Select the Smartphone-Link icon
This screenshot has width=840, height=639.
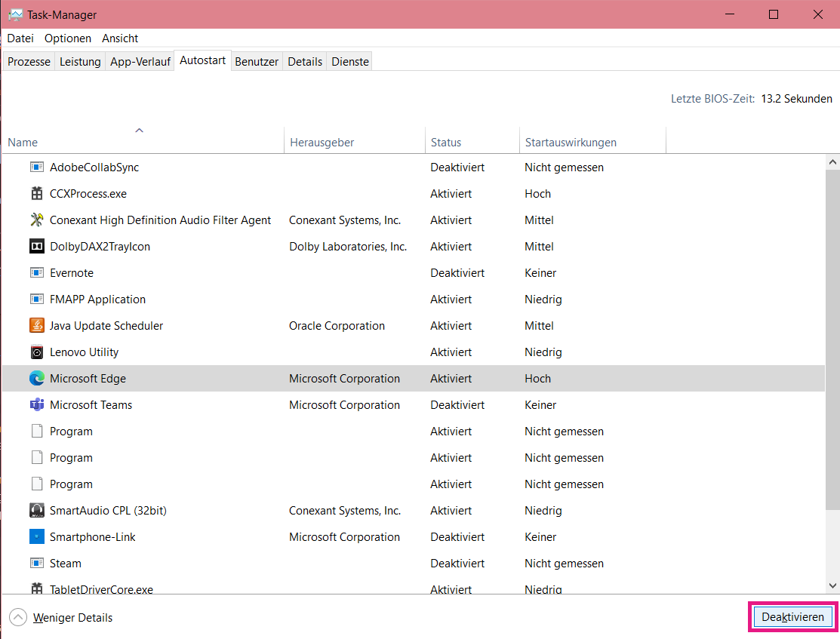coord(37,537)
